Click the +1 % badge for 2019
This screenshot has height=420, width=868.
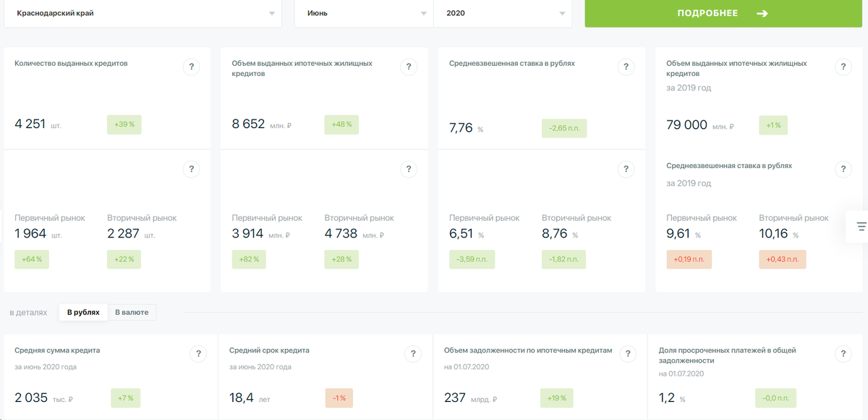773,125
